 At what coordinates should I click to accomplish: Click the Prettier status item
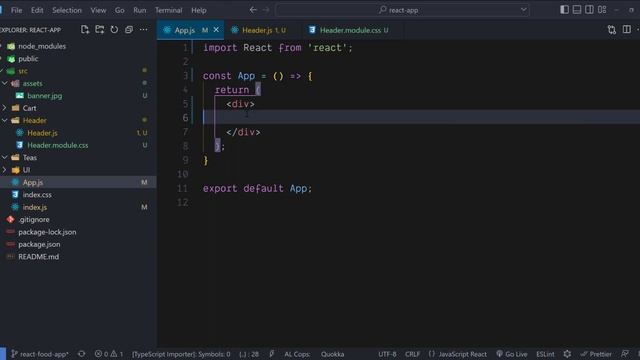596,354
